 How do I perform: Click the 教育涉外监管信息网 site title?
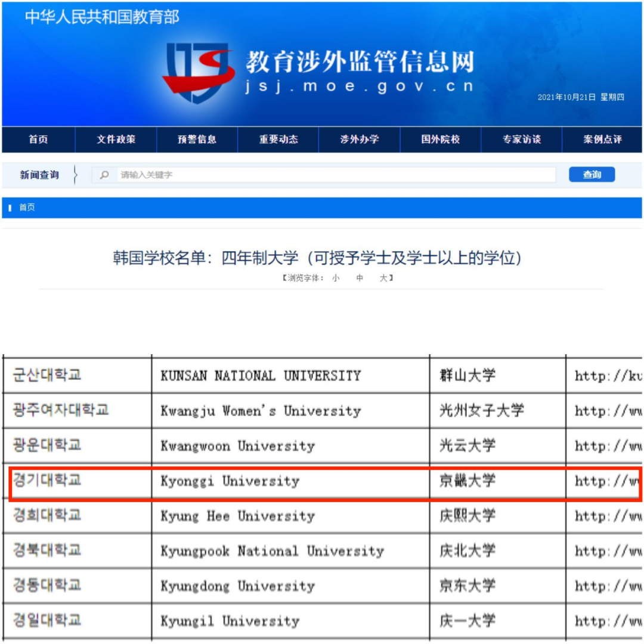click(360, 62)
